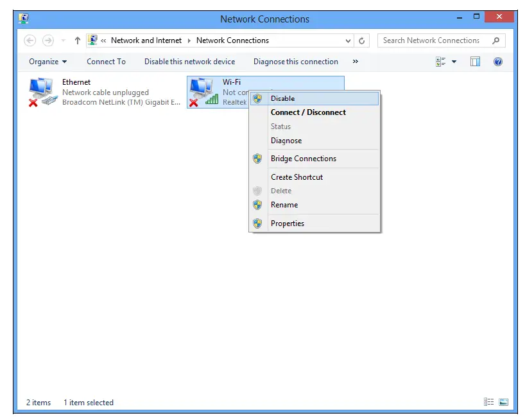The image size is (525, 420).
Task: Choose Create Shortcut from context menu
Action: 314,177
